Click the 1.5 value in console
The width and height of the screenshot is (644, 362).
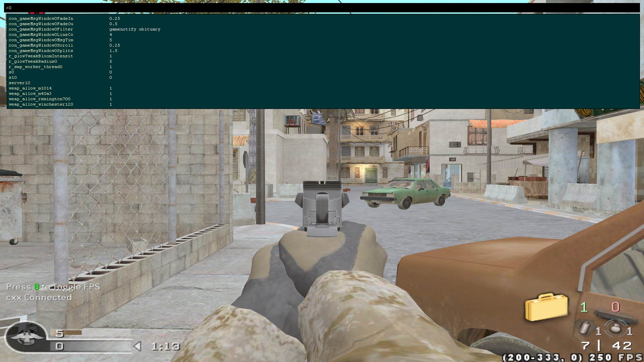click(113, 51)
